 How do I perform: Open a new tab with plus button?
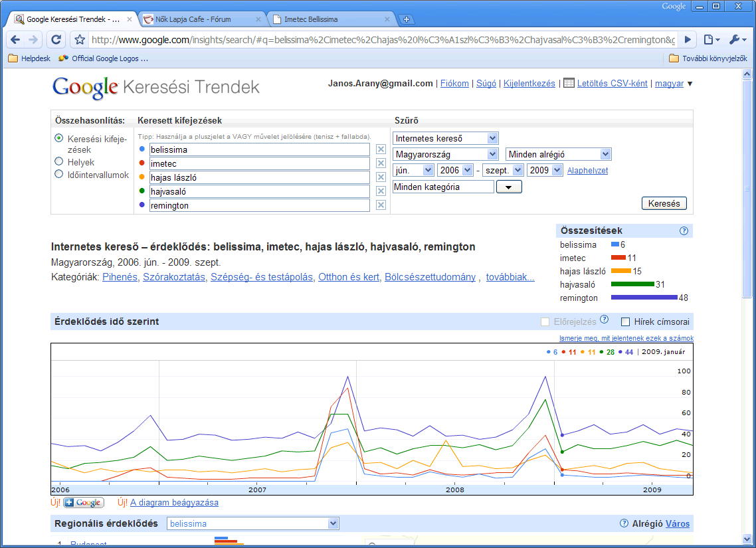point(407,19)
